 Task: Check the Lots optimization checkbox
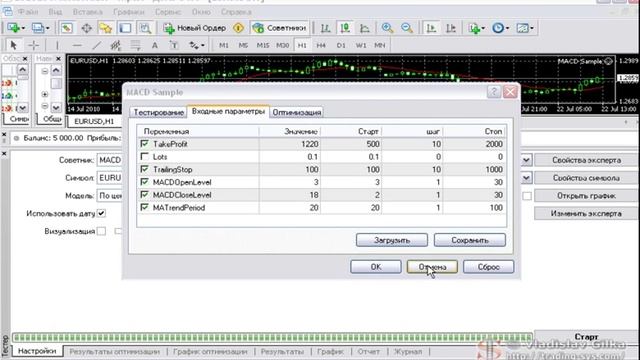coord(144,156)
